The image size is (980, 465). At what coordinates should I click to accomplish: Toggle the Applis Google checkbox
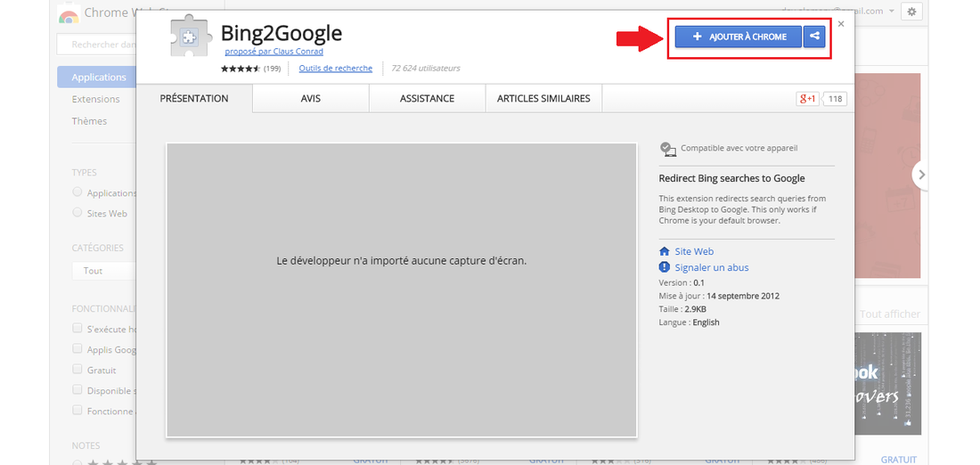[78, 348]
